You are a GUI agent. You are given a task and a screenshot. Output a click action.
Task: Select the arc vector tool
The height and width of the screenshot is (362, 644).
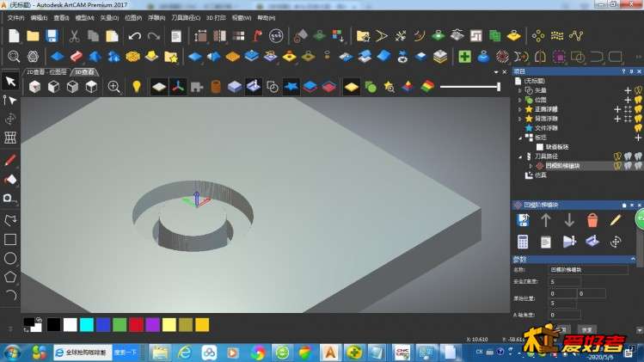11,295
